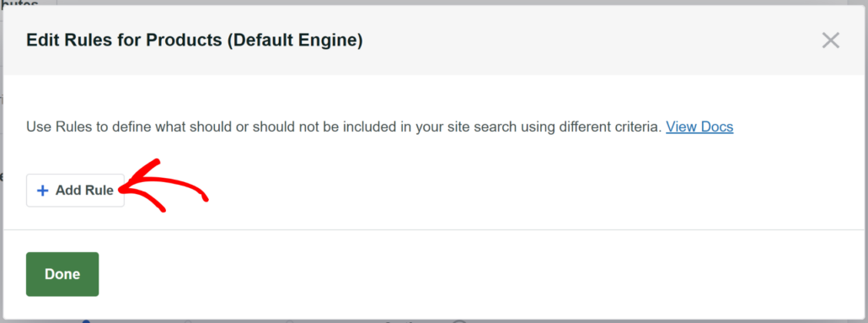
Task: Click the green Done button
Action: (62, 274)
